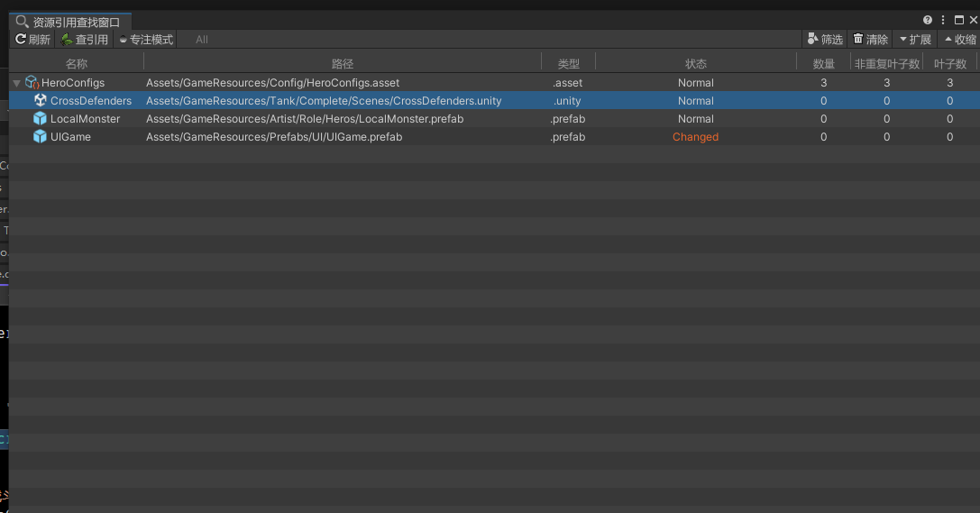Screen dimensions: 980x513
Task: Select the 资源引用查找窗口 tab
Action: (69, 22)
